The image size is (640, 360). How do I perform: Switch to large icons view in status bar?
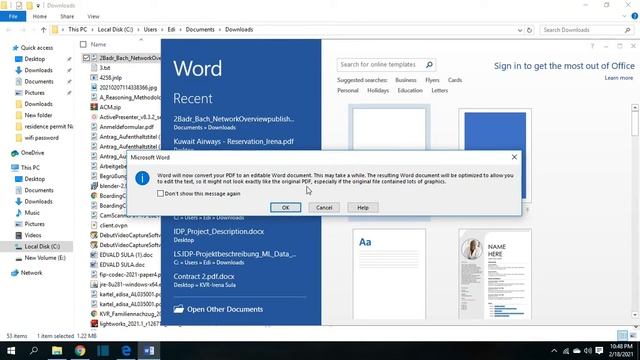pos(633,336)
